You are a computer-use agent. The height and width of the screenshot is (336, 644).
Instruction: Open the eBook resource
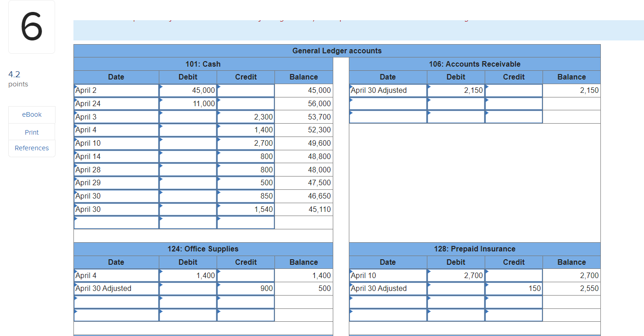coord(31,114)
